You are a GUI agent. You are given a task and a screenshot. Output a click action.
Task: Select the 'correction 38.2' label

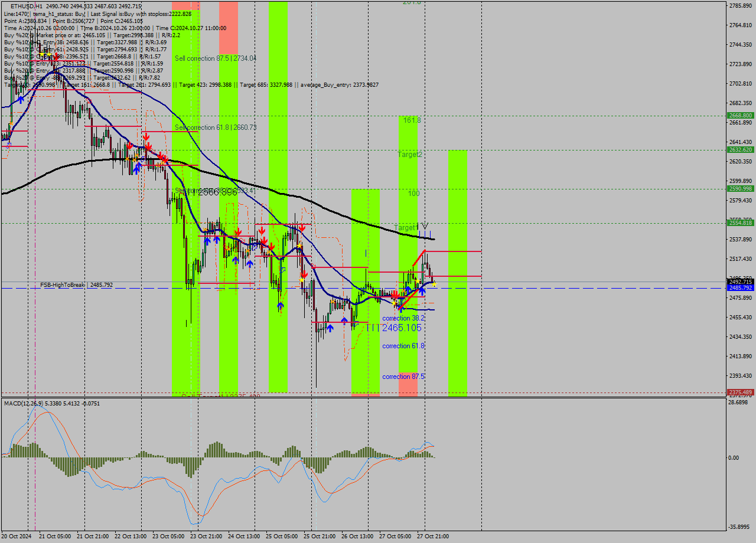click(403, 318)
